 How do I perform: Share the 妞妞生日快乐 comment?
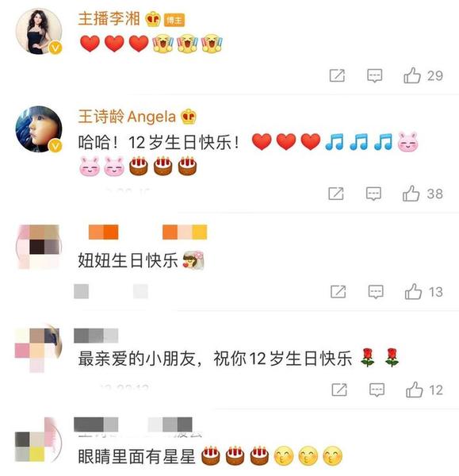pos(338,292)
